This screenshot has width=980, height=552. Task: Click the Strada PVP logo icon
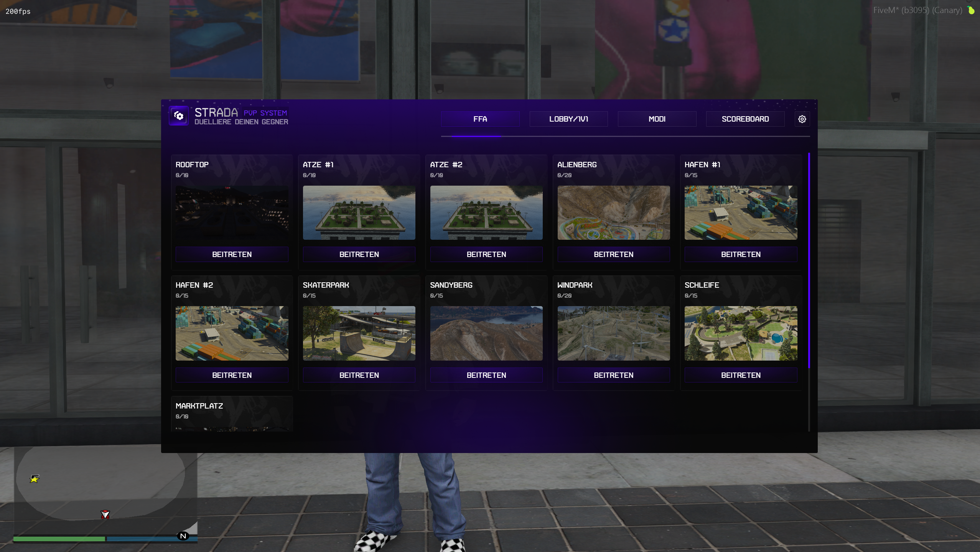179,115
